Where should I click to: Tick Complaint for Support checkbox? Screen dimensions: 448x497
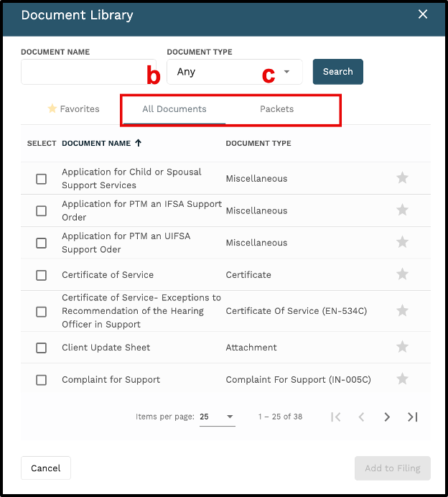click(x=41, y=380)
